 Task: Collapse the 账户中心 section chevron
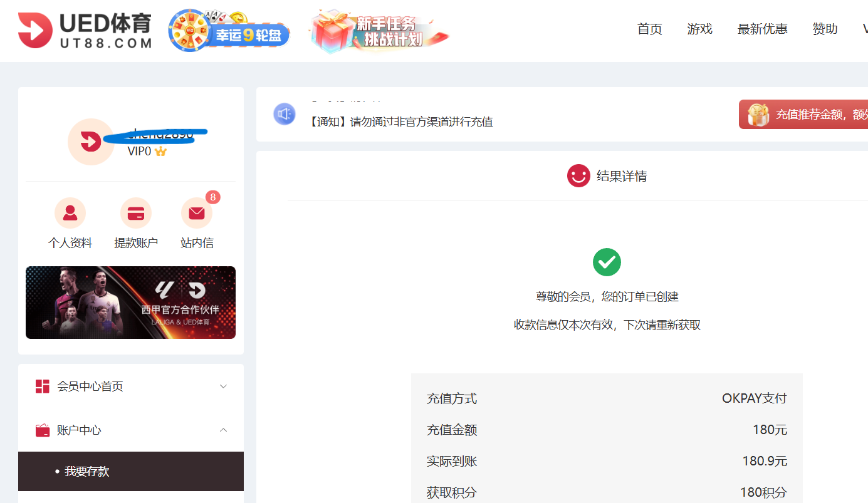(223, 430)
